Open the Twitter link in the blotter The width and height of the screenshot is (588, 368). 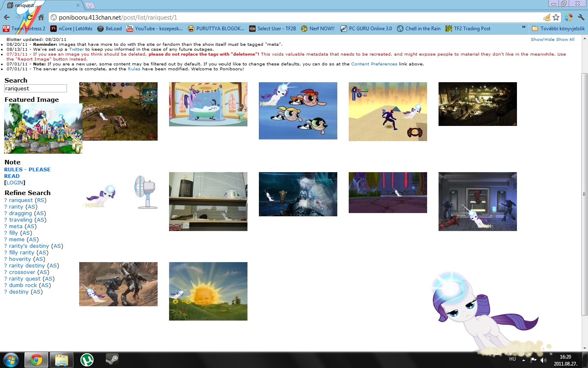click(x=76, y=49)
